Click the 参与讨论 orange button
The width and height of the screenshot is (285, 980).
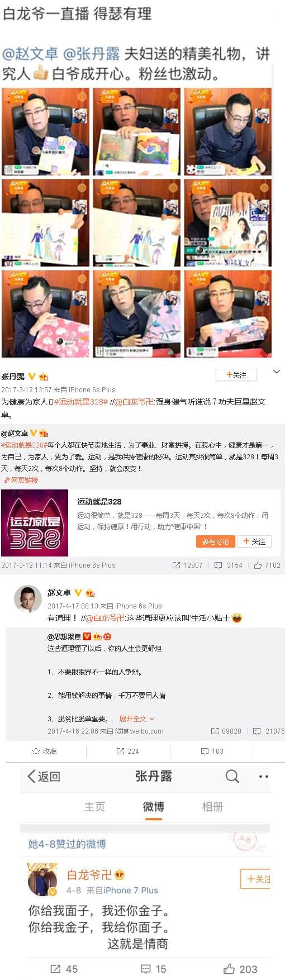click(215, 541)
